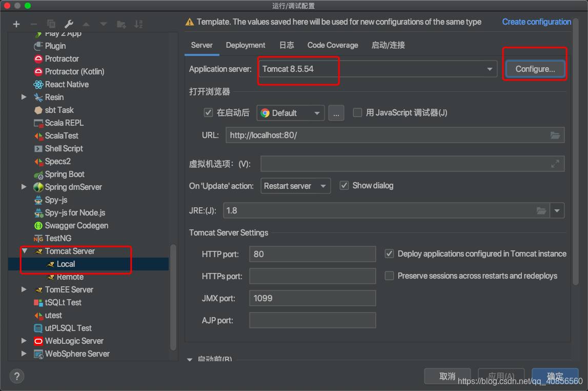Enable Preserve sessions across restarts and redeploys
Screen dimensions: 588x391
click(x=389, y=276)
